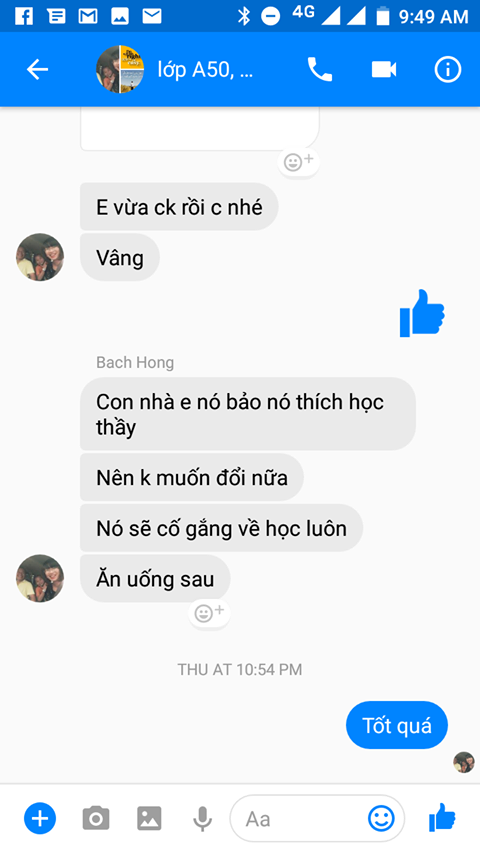The height and width of the screenshot is (853, 480).
Task: Select the 'Nên k muốn đổi nữa' message
Action: (192, 478)
